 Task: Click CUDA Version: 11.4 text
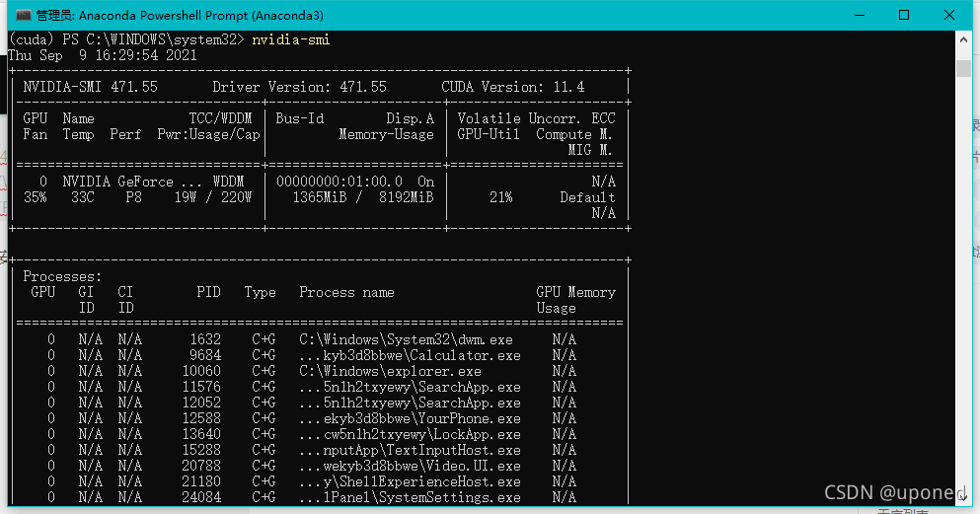(513, 87)
